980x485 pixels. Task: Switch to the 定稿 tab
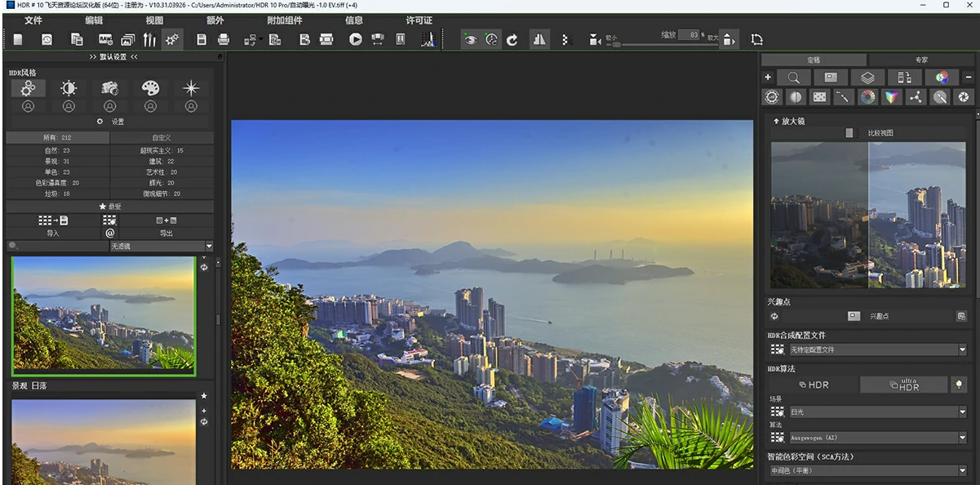pyautogui.click(x=814, y=60)
